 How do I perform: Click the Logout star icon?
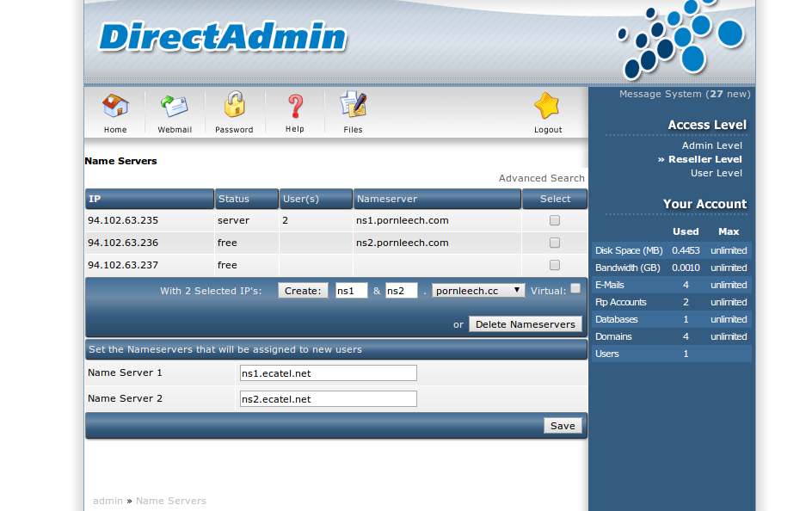pyautogui.click(x=547, y=106)
